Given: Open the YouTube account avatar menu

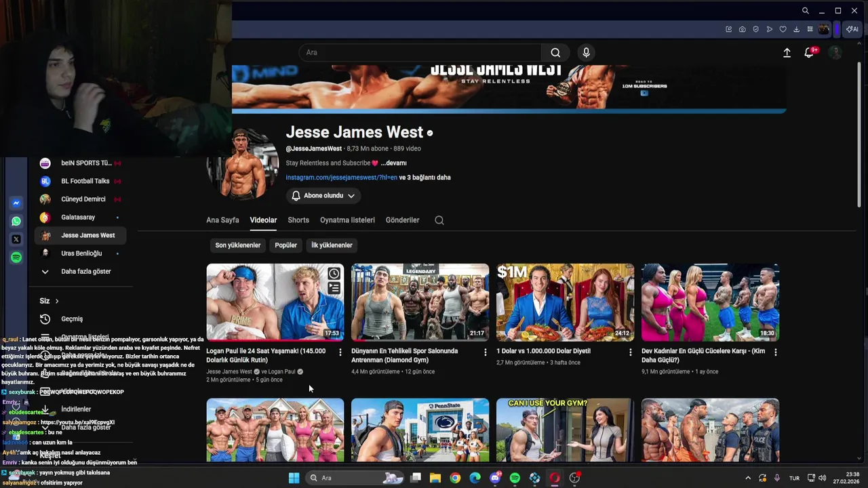Looking at the screenshot, I should pyautogui.click(x=835, y=53).
